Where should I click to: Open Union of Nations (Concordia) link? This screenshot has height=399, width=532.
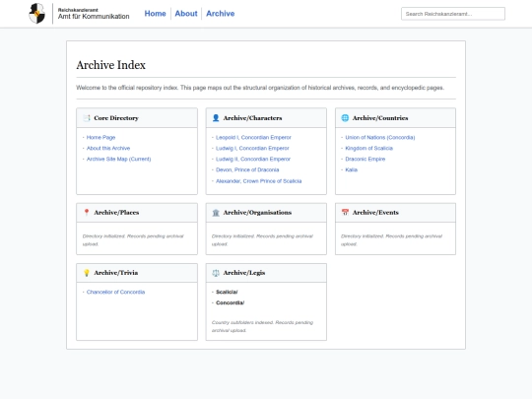[380, 137]
